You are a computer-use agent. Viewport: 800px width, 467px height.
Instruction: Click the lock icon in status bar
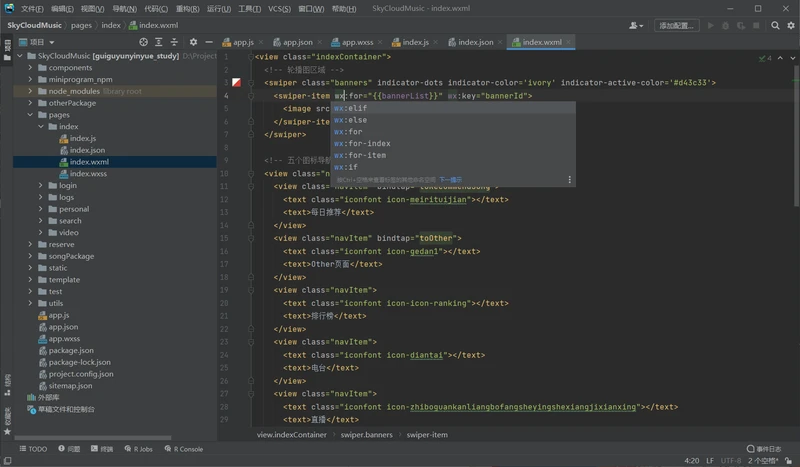[788, 460]
